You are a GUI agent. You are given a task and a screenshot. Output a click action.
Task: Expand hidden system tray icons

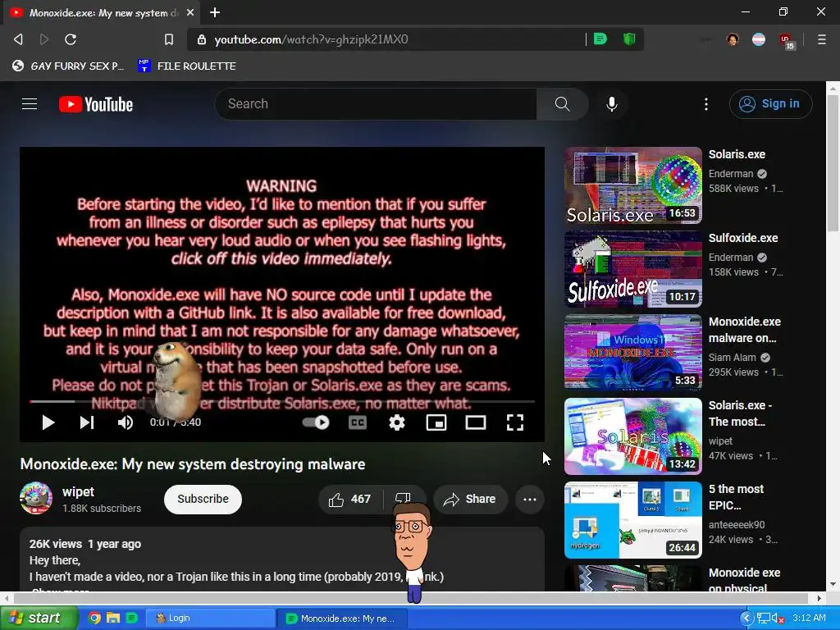coord(746,619)
